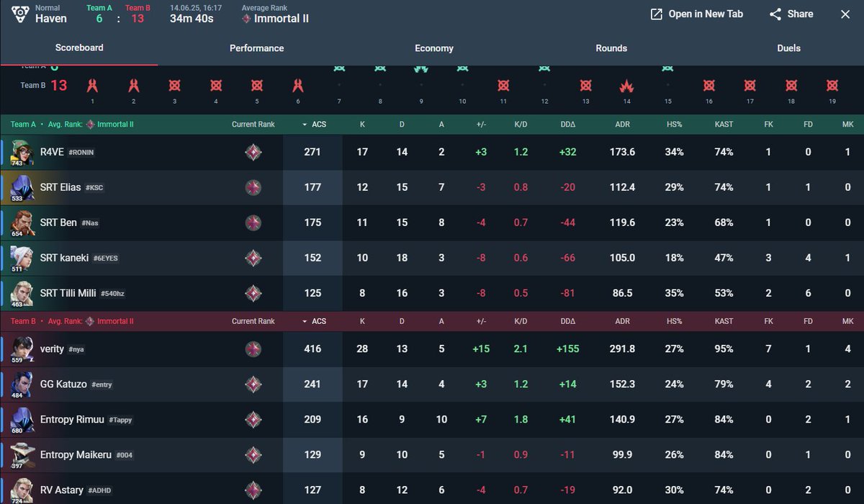The image size is (864, 504).
Task: Click the Open in New Tab label
Action: tap(706, 14)
